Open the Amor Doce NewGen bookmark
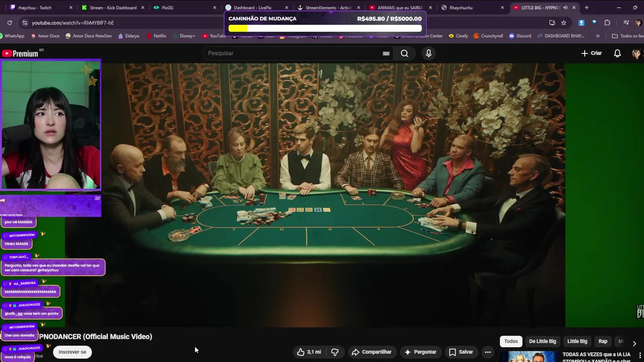This screenshot has height=362, width=644. (88, 36)
